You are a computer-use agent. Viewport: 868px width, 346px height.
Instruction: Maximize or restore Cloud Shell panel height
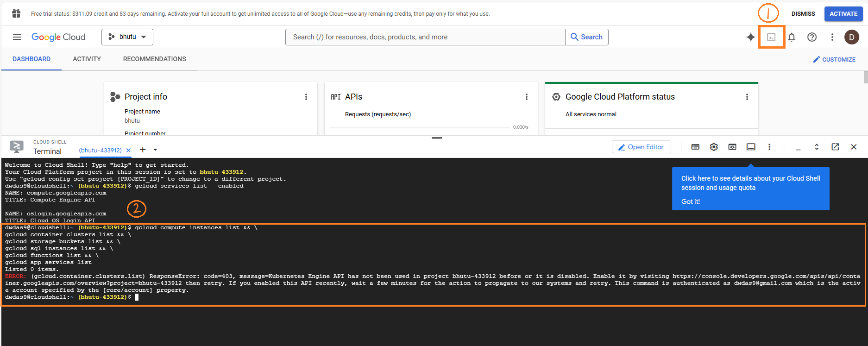point(817,147)
